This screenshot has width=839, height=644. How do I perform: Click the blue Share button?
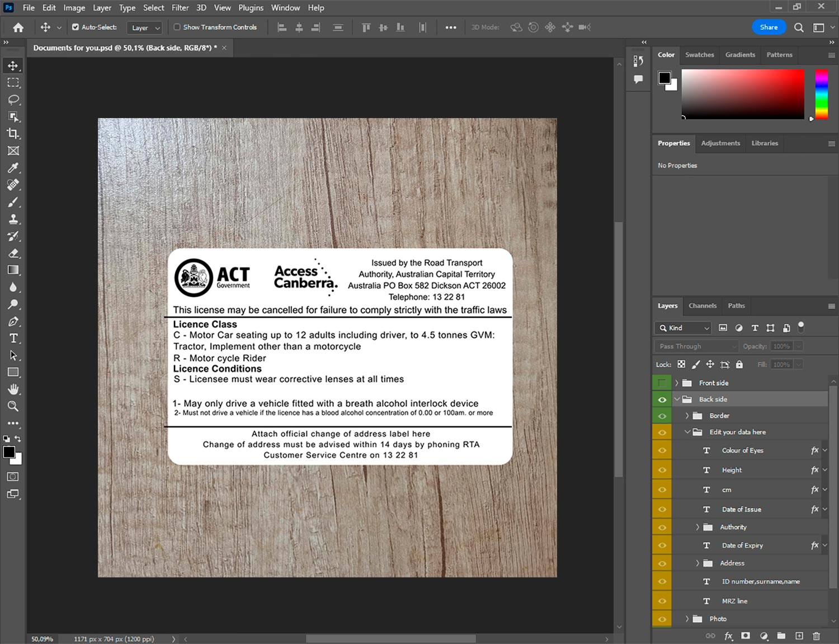[769, 27]
